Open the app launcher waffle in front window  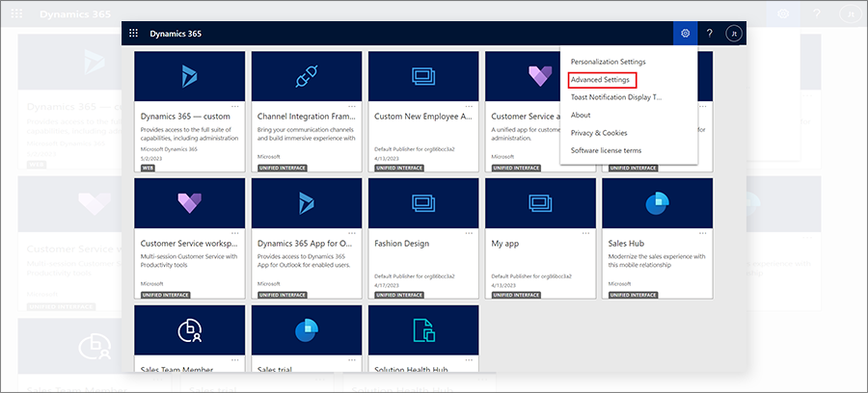133,33
